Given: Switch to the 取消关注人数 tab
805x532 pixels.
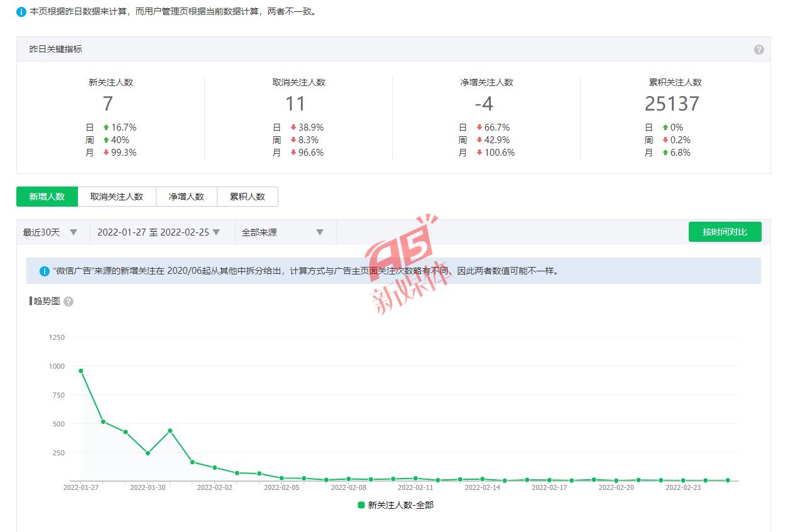Looking at the screenshot, I should [x=116, y=197].
